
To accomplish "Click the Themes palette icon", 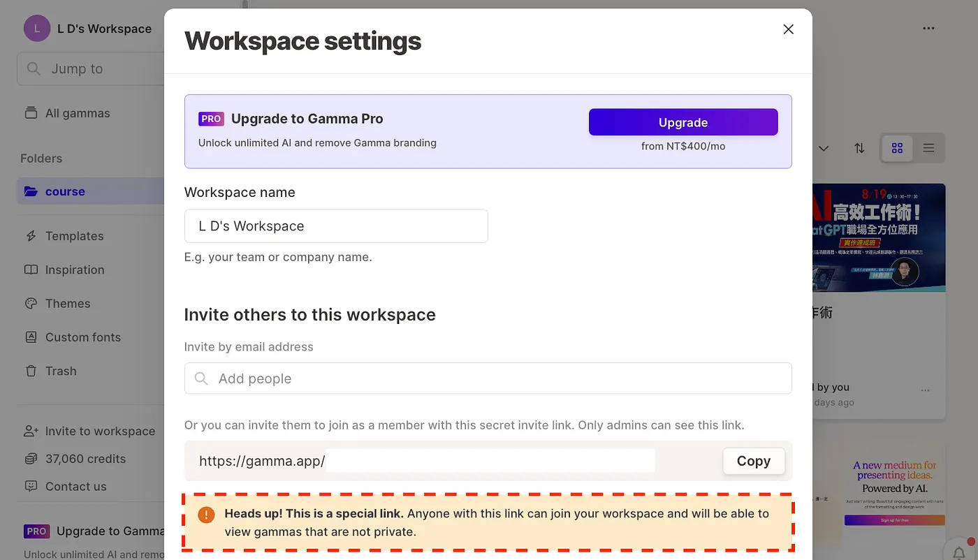I will (31, 303).
